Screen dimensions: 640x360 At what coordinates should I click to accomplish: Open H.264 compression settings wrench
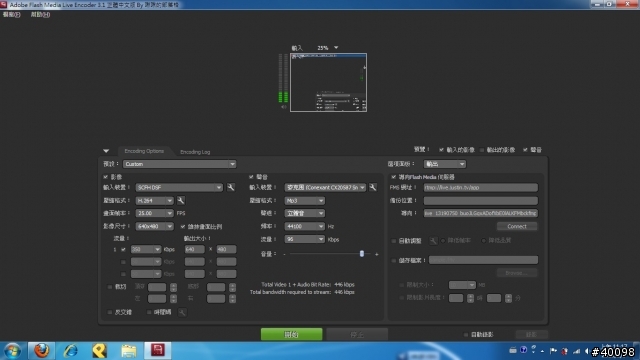181,200
